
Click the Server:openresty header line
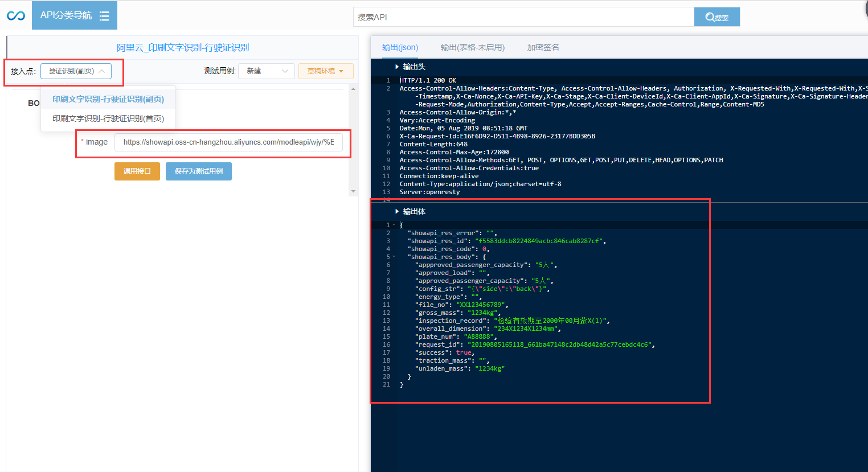[429, 192]
